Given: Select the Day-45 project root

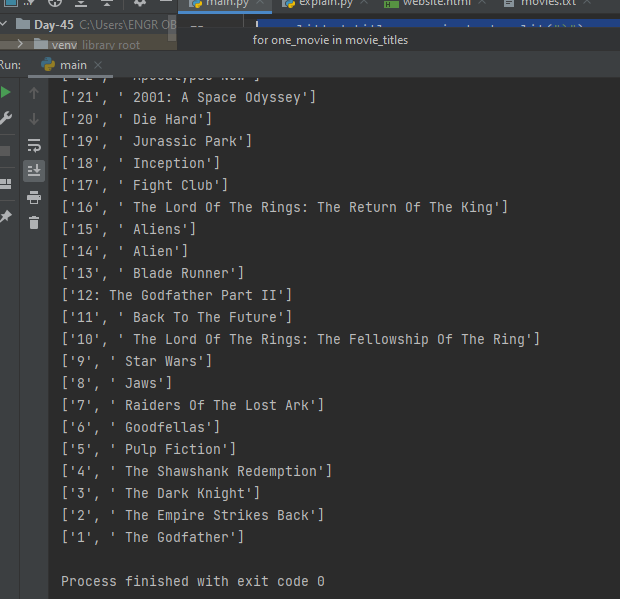Looking at the screenshot, I should (54, 25).
